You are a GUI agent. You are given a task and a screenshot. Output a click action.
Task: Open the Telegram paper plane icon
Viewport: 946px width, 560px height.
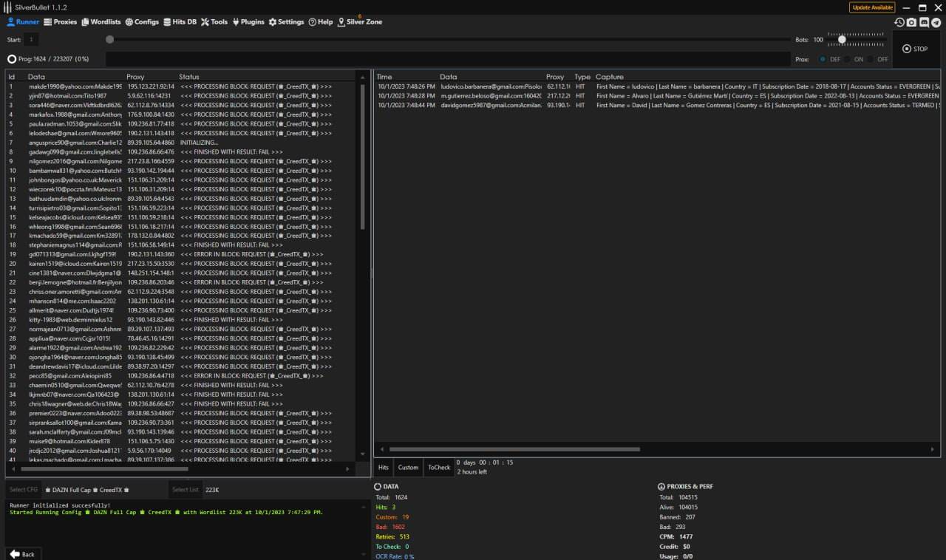(936, 22)
